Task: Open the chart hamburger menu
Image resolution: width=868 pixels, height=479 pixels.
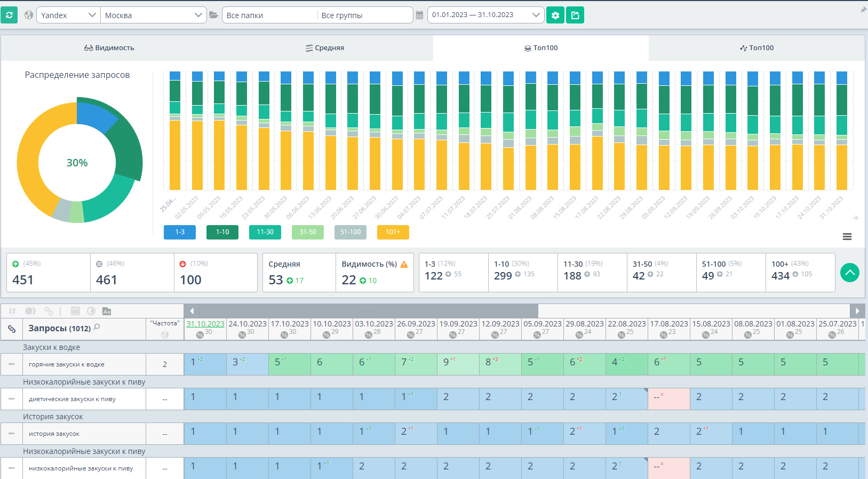Action: coord(847,237)
